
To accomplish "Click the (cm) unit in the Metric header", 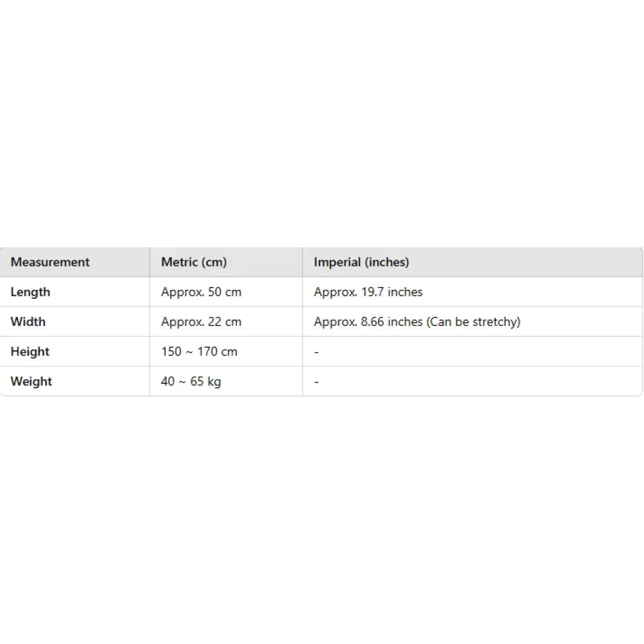I will (213, 262).
